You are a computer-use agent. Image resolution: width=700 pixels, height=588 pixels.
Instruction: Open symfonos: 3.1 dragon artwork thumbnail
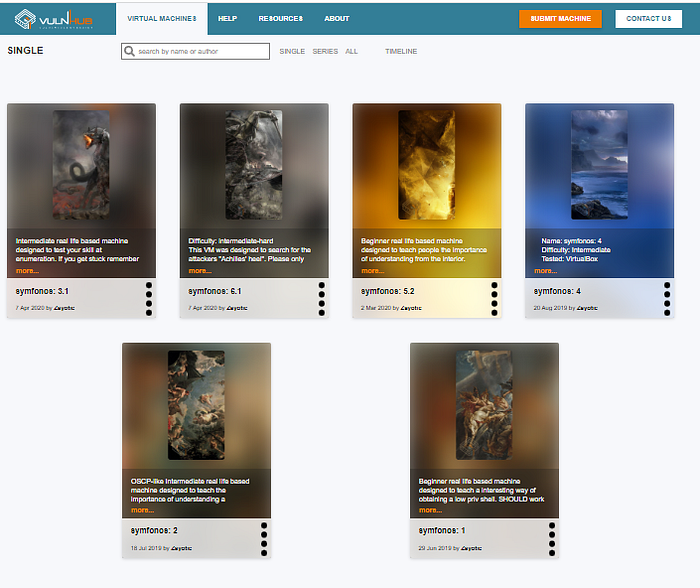pos(81,165)
